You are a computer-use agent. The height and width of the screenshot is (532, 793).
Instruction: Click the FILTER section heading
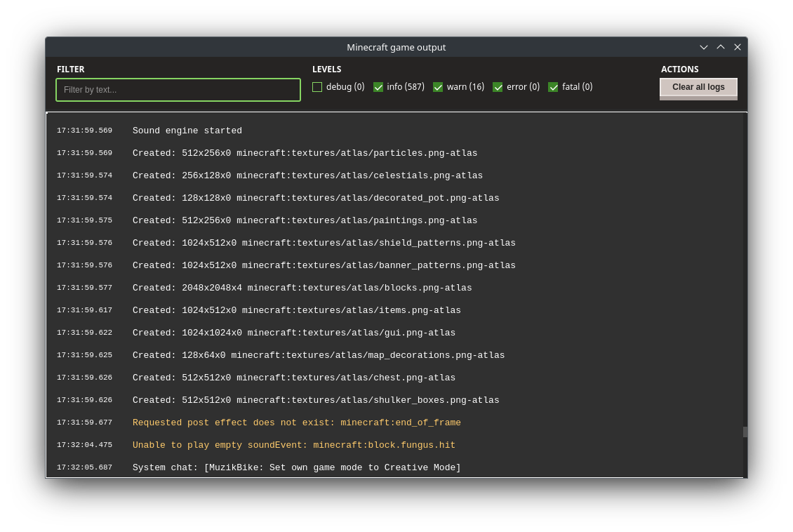70,69
